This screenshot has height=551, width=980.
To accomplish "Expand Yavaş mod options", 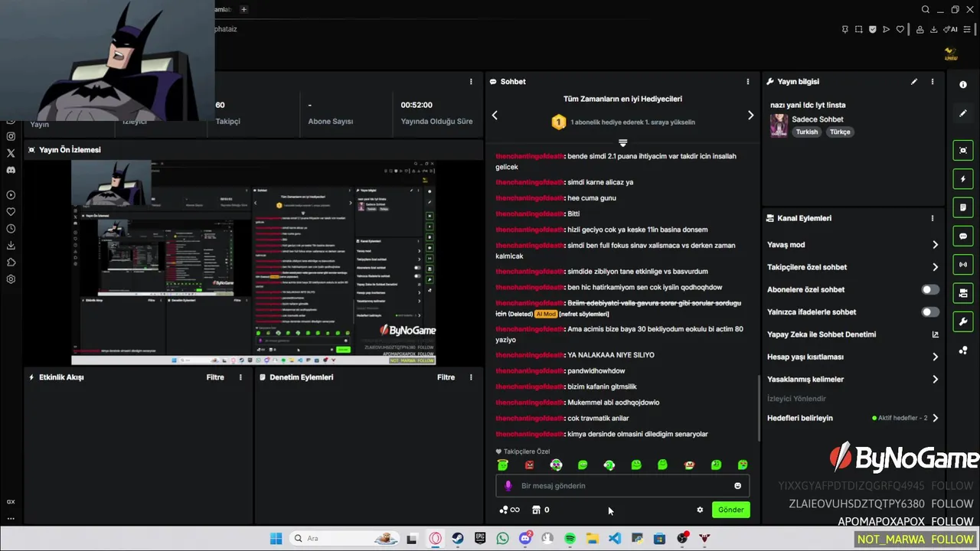I will pyautogui.click(x=935, y=245).
